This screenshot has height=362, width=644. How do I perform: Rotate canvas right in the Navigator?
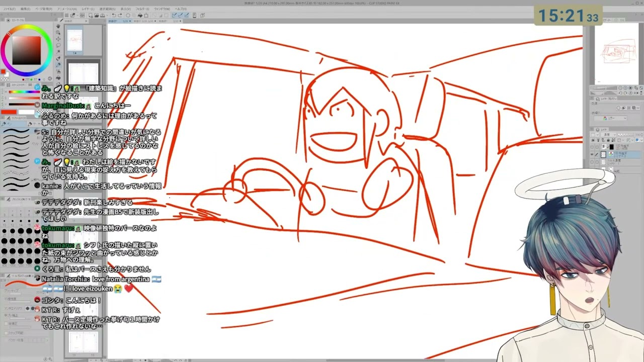[625, 93]
